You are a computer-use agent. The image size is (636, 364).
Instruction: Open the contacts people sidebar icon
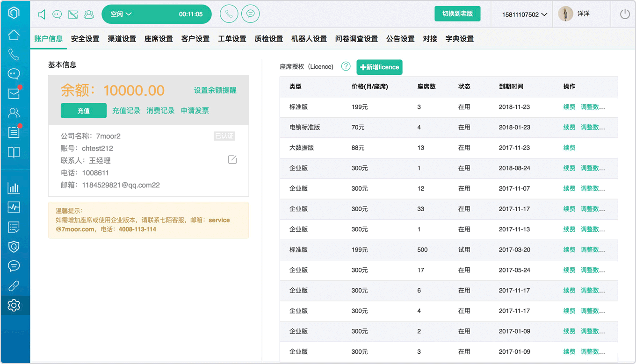14,113
